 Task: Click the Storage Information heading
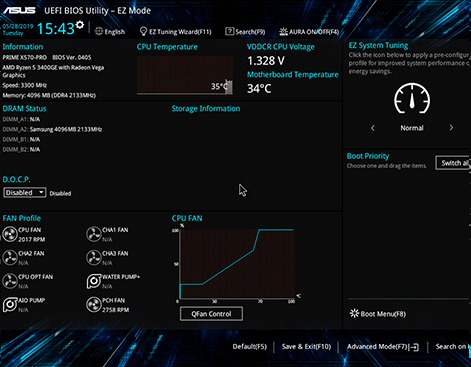coord(206,109)
